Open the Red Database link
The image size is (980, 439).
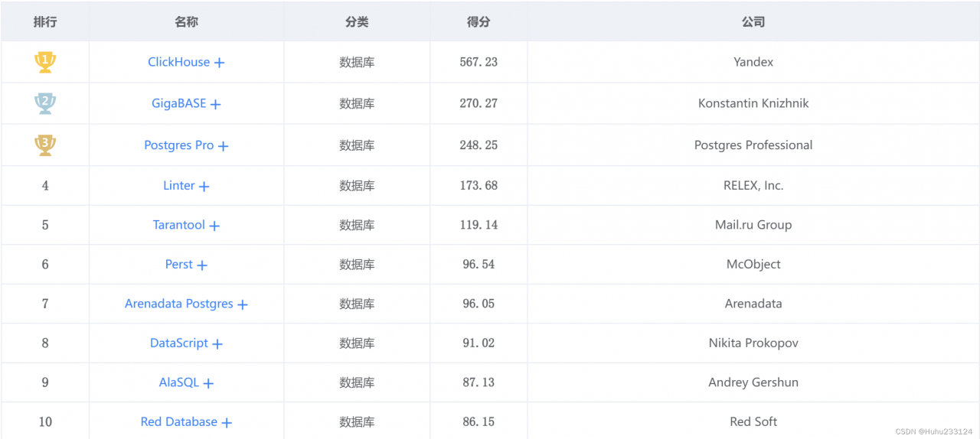(178, 421)
